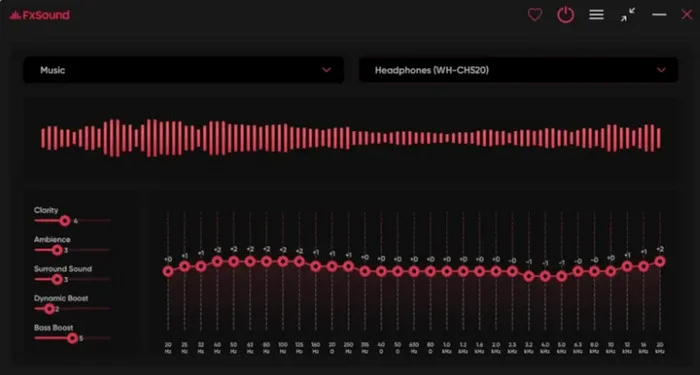Click the 1.0 kHz frequency label
700x375 pixels.
click(447, 348)
